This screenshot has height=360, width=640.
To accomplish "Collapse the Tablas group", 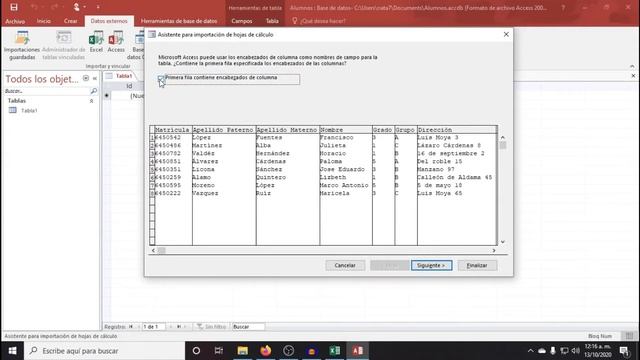I will pos(91,101).
